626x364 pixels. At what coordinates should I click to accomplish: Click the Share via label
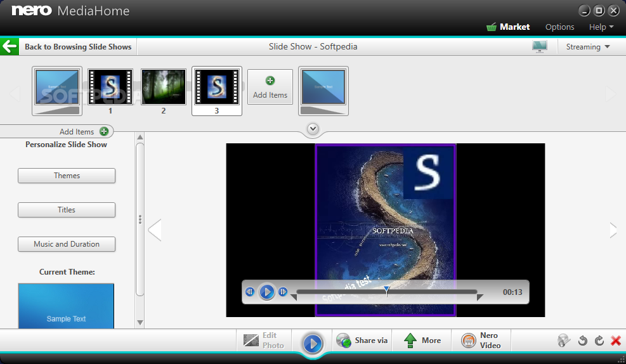371,341
